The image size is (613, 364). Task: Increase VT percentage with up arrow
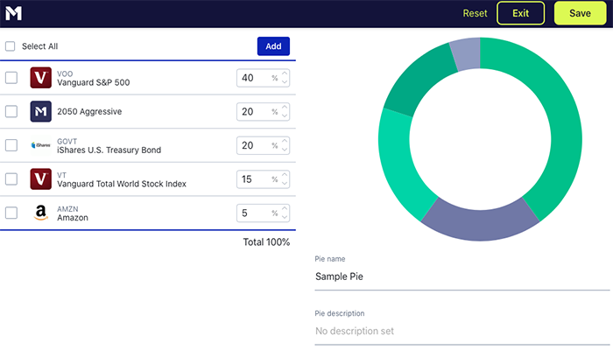pyautogui.click(x=285, y=175)
